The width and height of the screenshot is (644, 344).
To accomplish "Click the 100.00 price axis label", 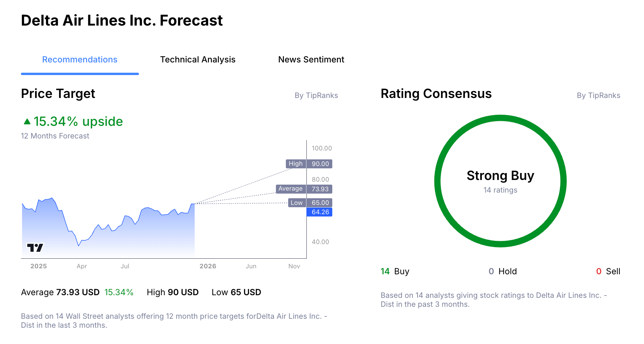I will pyautogui.click(x=321, y=148).
